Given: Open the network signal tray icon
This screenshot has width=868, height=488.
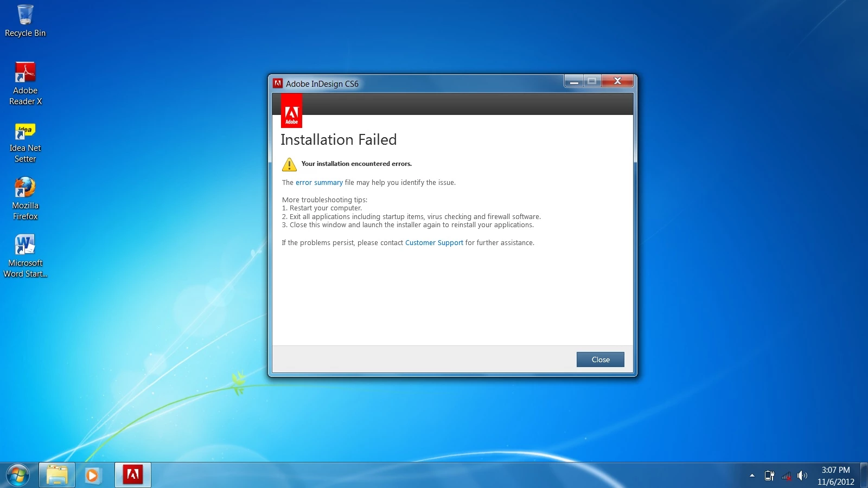Looking at the screenshot, I should pyautogui.click(x=786, y=476).
